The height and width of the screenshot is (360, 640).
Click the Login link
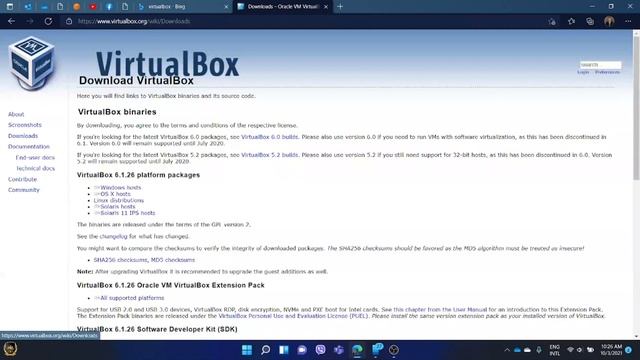point(583,72)
